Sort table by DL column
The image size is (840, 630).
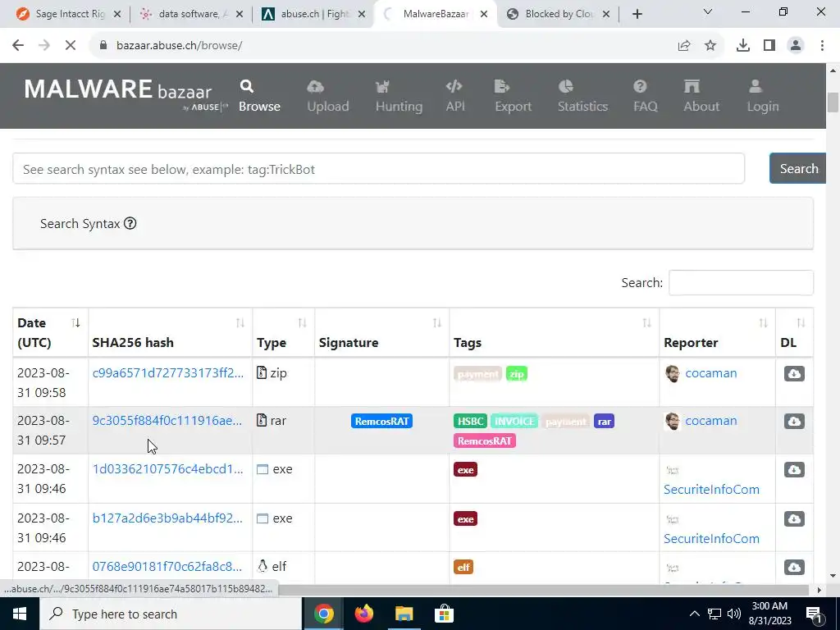pos(794,333)
